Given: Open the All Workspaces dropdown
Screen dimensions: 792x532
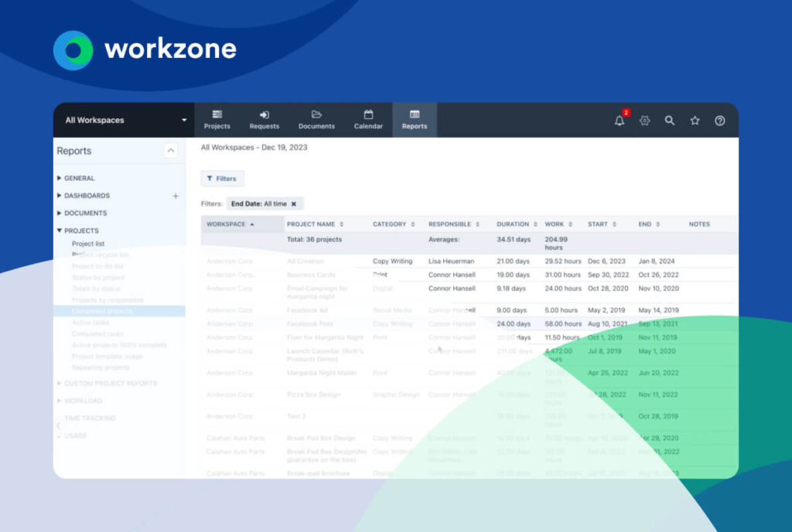Looking at the screenshot, I should pyautogui.click(x=124, y=120).
